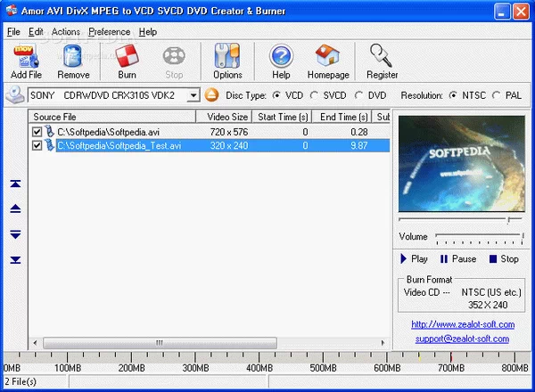Screen dimensions: 535x392
Task: Click the file icon for Softpedia.avi
Action: pyautogui.click(x=49, y=131)
